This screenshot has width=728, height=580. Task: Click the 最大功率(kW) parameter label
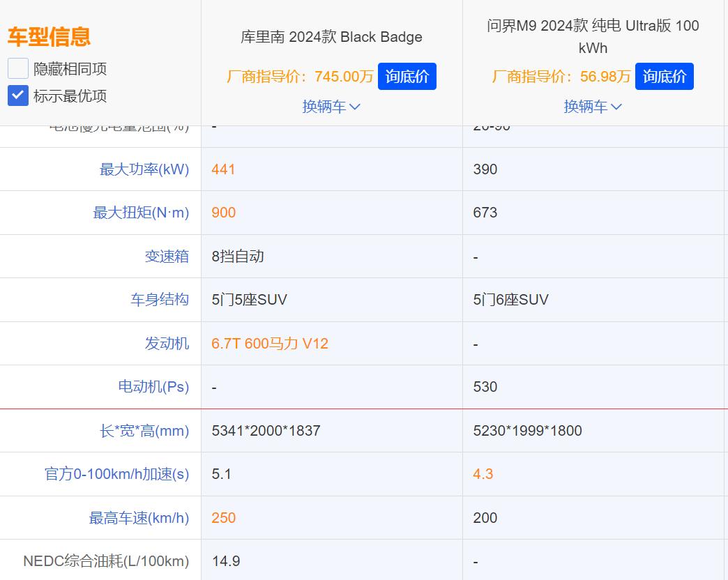(144, 169)
